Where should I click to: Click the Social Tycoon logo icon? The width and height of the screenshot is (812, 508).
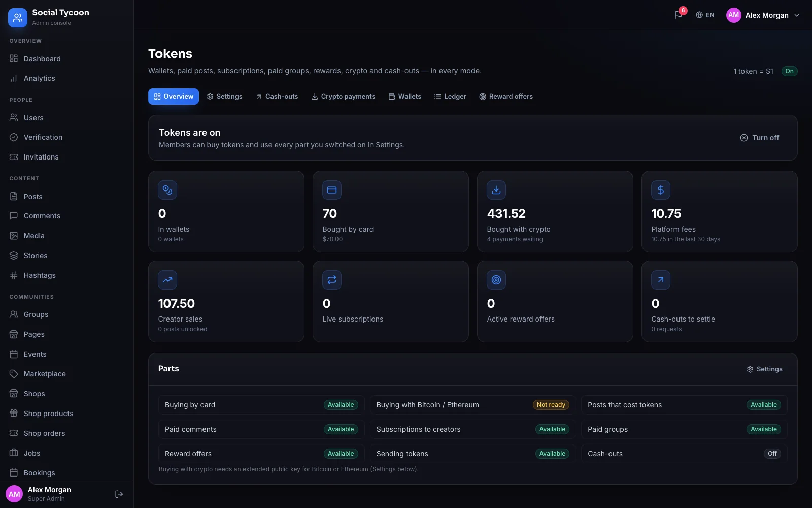click(18, 18)
